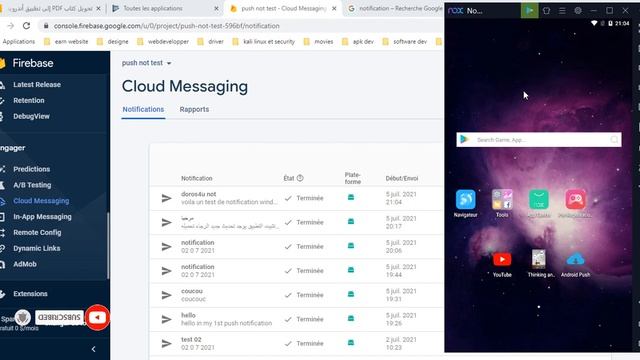
Task: Open kali linux et security bookmark folder
Action: tap(263, 42)
